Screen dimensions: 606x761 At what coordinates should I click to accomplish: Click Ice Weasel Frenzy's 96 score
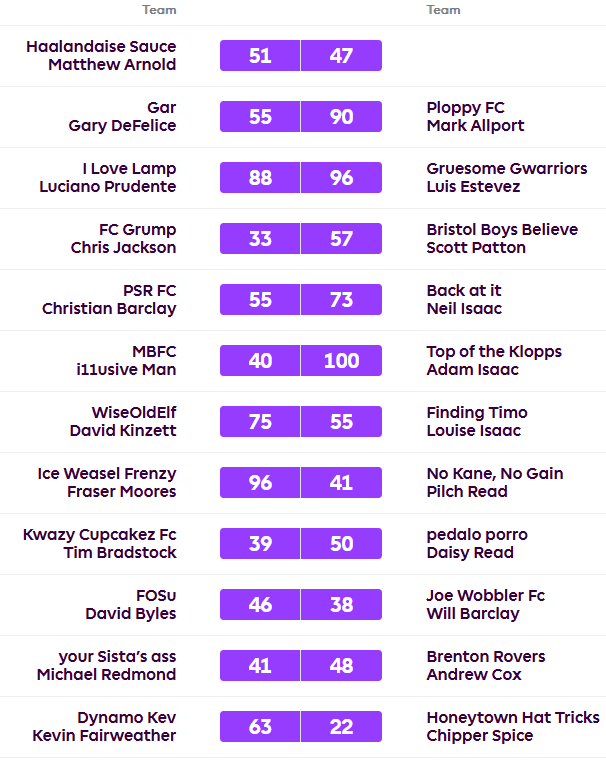point(260,482)
